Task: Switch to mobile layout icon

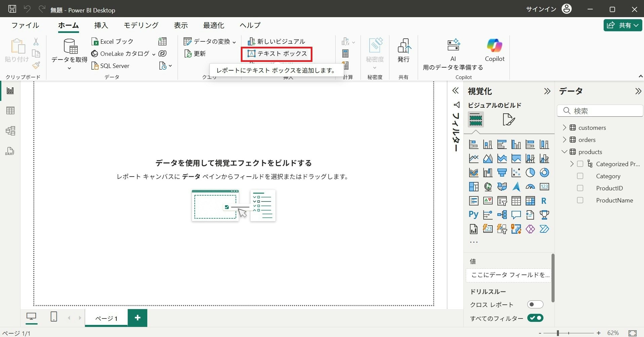Action: [54, 317]
